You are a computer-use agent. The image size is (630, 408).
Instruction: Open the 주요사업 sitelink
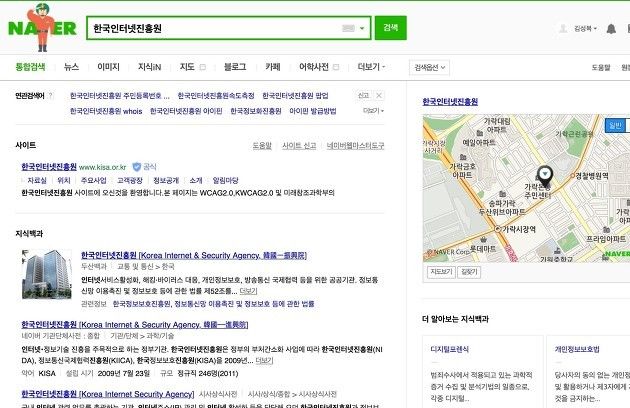coord(94,180)
